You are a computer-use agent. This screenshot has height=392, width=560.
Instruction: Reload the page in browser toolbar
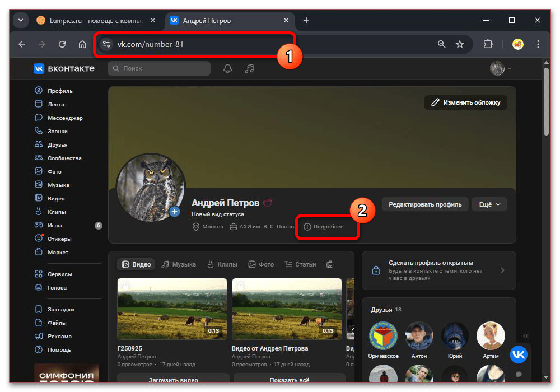pyautogui.click(x=62, y=44)
